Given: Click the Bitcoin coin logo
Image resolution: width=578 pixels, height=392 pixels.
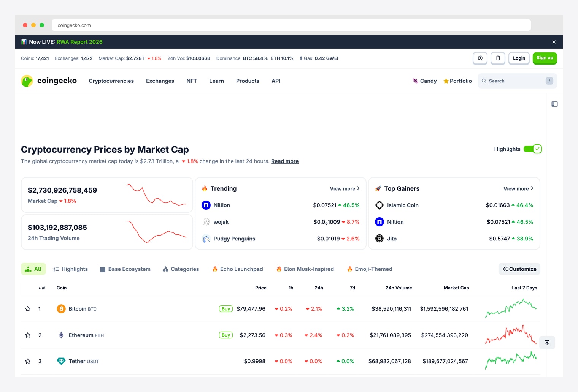Looking at the screenshot, I should [x=61, y=309].
